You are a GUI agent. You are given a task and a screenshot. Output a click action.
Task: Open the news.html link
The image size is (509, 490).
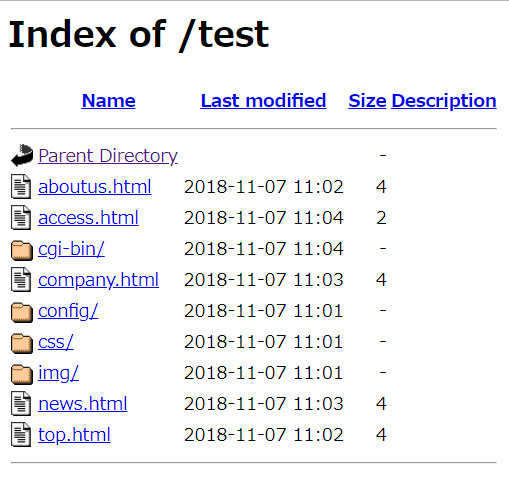(83, 404)
